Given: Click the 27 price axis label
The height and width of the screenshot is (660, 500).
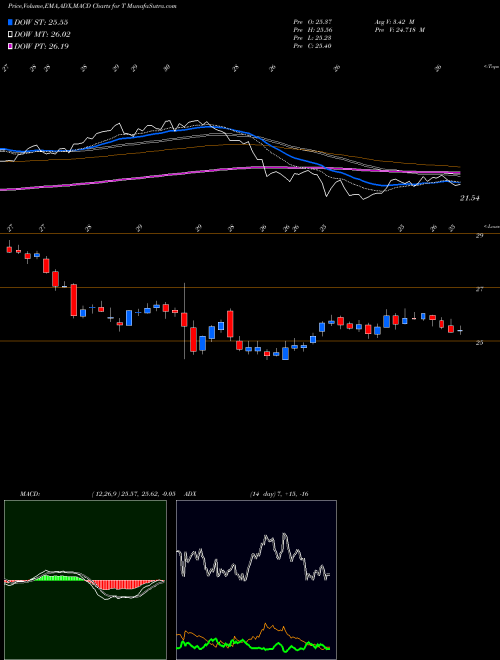Looking at the screenshot, I should 479,290.
